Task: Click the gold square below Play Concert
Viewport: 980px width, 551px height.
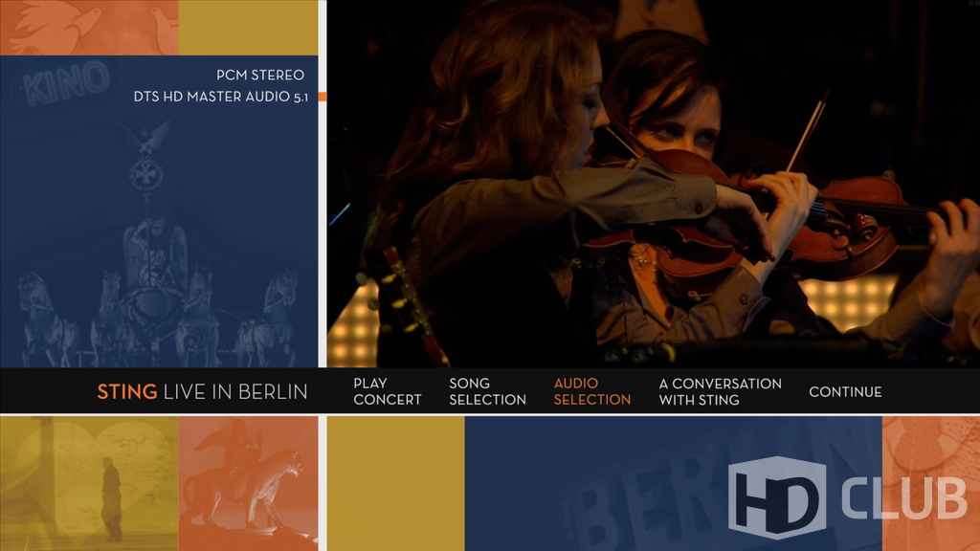Action: pos(395,483)
